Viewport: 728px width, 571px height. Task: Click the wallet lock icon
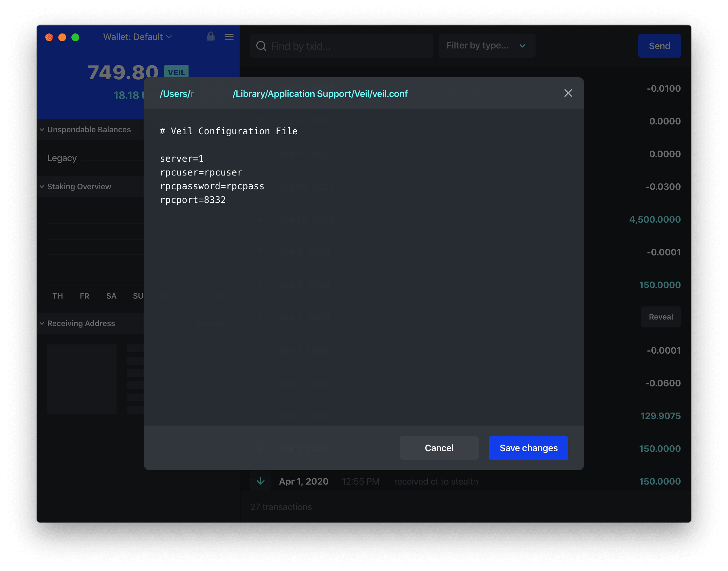pyautogui.click(x=210, y=36)
